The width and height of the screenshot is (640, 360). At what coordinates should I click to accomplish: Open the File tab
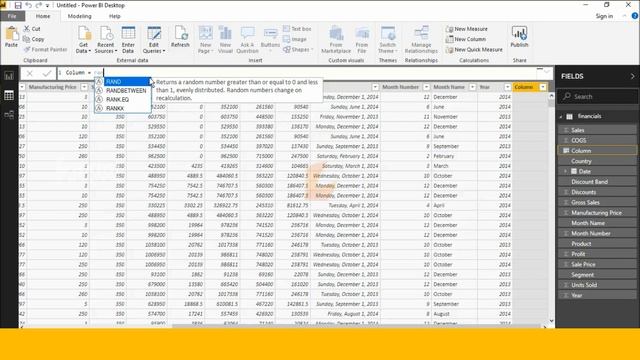click(12, 16)
